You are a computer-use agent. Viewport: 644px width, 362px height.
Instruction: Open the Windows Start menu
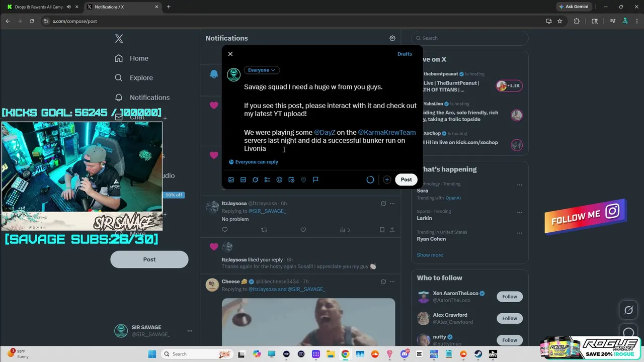152,354
